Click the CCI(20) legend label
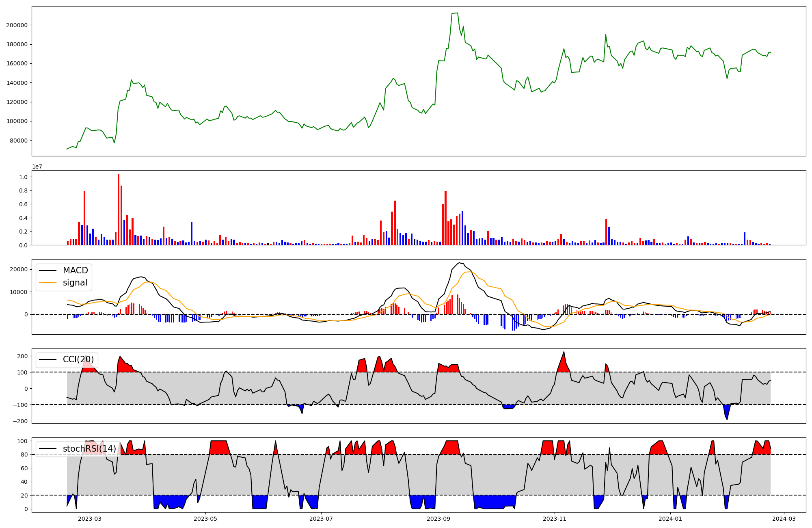This screenshot has width=812, height=528. [78, 359]
